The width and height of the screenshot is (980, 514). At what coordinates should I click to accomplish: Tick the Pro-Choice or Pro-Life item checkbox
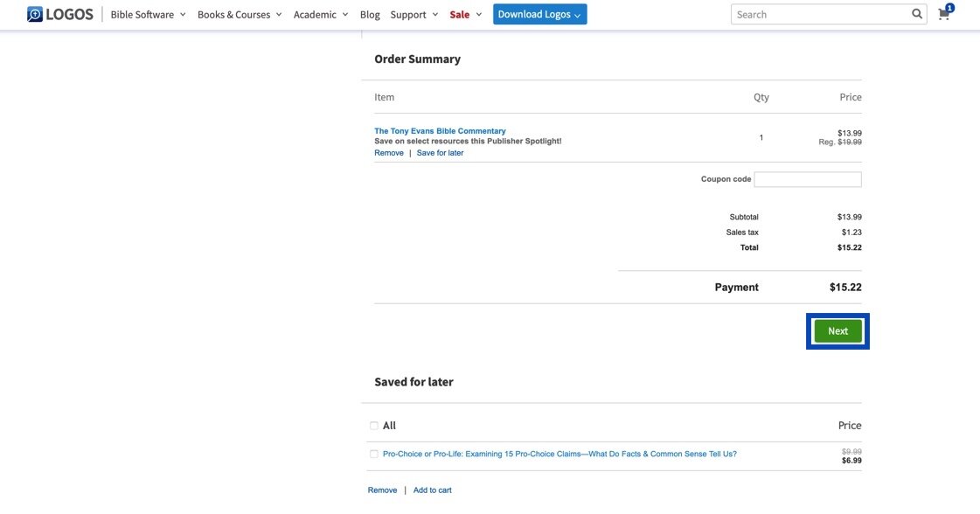coord(374,454)
